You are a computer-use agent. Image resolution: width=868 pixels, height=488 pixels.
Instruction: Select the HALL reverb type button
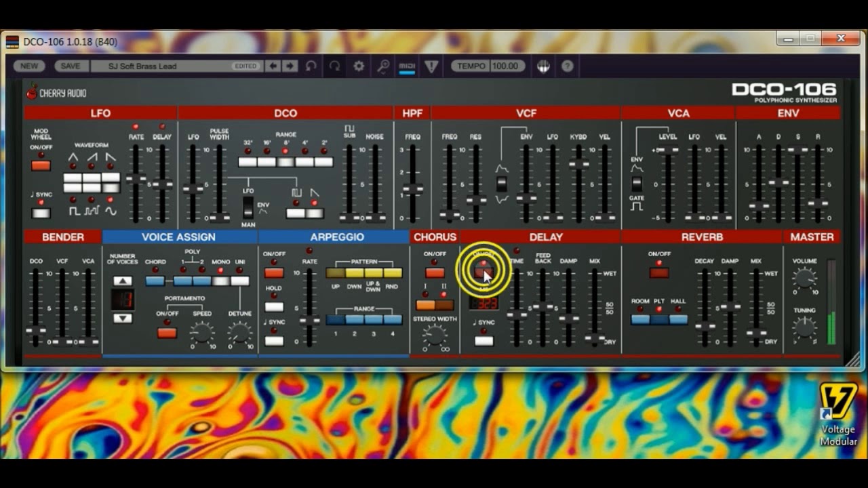678,319
